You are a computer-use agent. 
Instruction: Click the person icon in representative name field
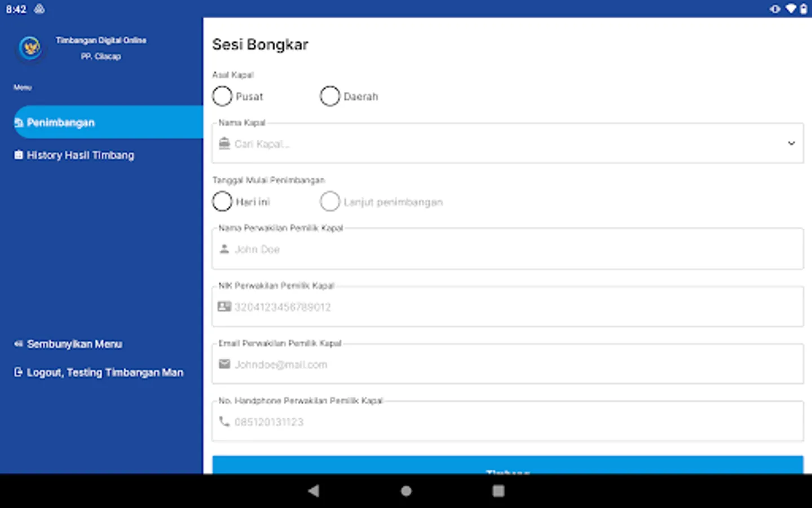click(224, 249)
